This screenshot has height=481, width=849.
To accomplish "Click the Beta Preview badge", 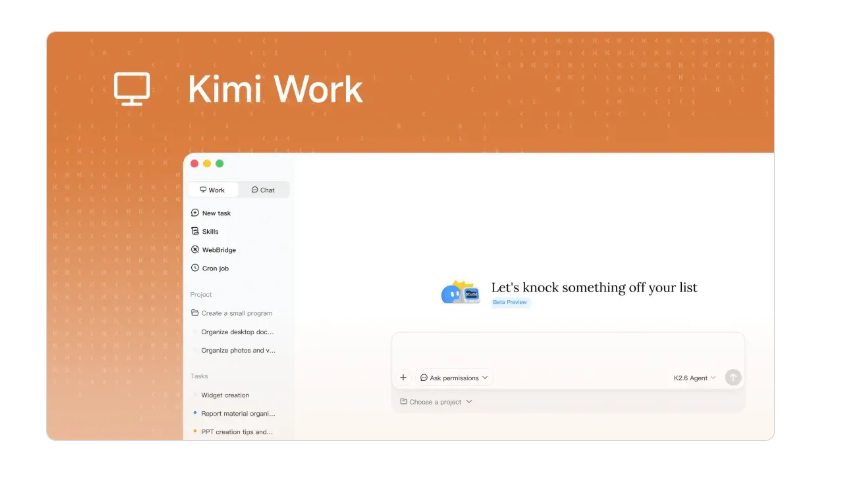I will [510, 302].
